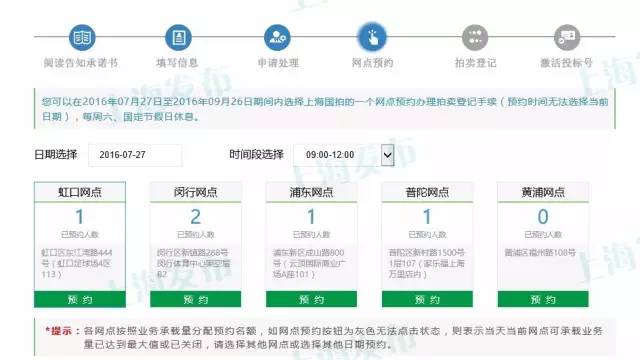
Task: Select the 阅读告知承诺书 step label
Action: click(x=81, y=63)
